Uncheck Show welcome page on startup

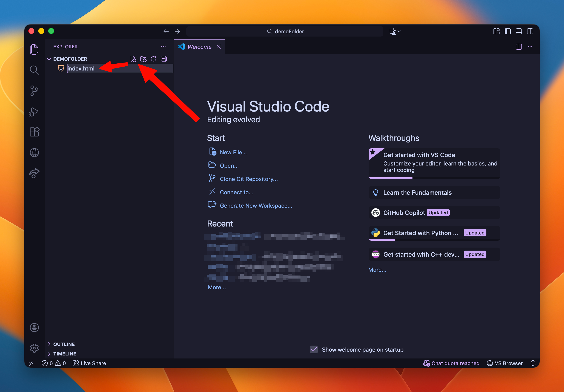coord(314,349)
